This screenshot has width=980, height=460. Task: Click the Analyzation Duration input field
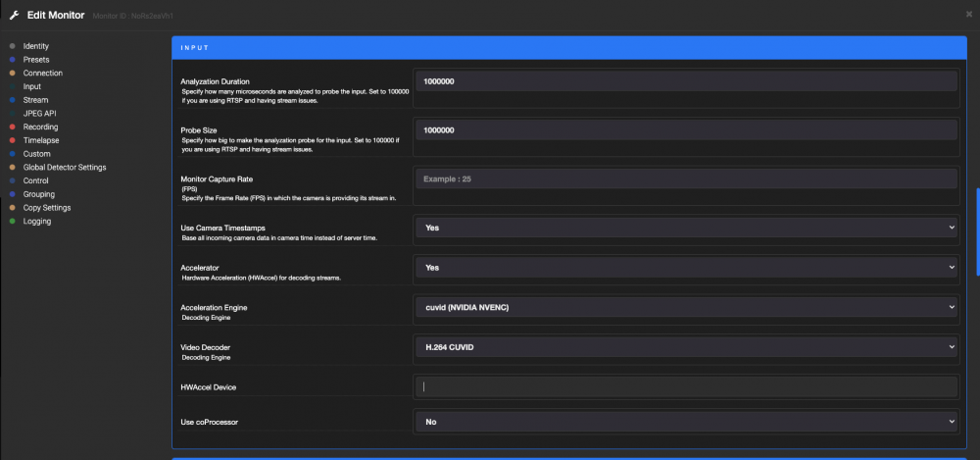686,80
